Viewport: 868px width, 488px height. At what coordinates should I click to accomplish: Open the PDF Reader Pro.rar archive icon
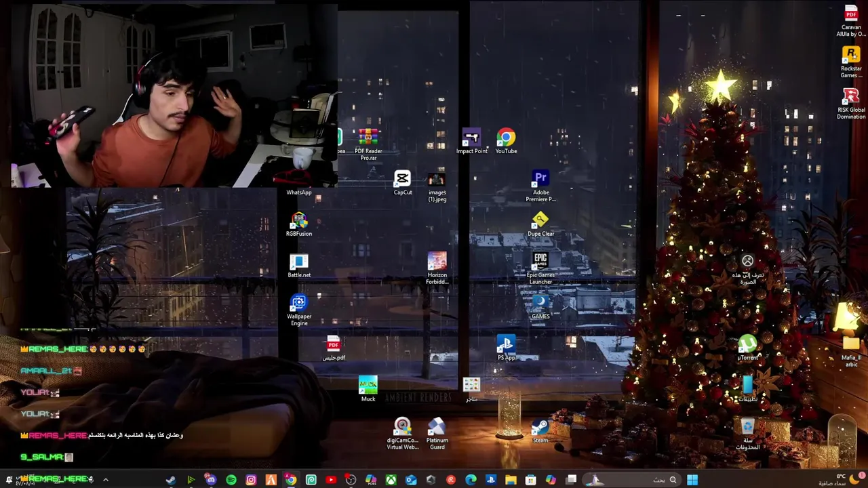click(368, 144)
